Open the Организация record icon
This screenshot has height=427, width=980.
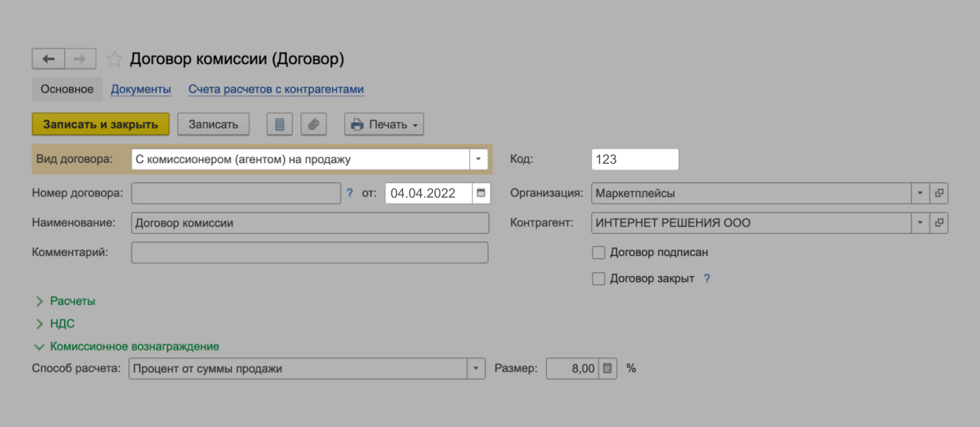939,193
